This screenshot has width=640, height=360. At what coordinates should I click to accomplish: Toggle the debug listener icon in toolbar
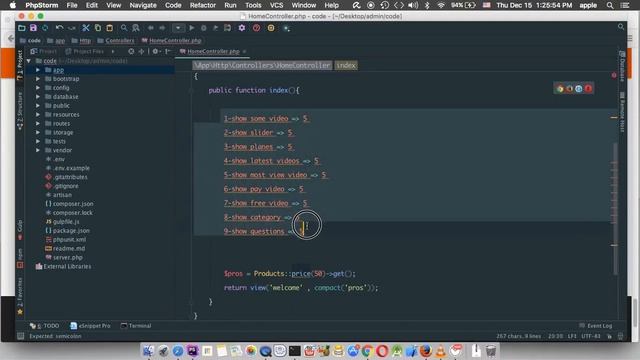click(x=227, y=28)
